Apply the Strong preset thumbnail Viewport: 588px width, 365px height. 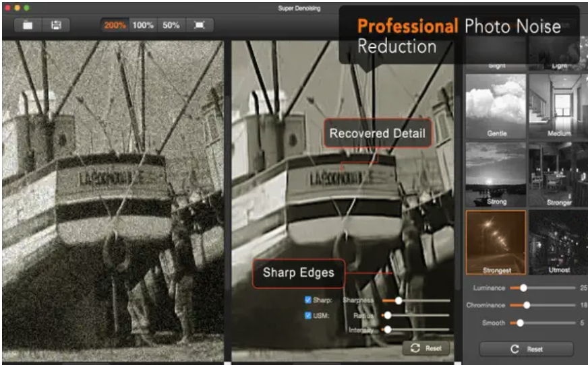496,174
